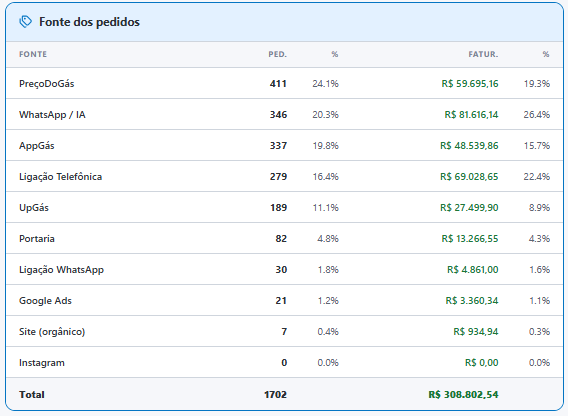Click the R$ 0,00 revenue
Image resolution: width=568 pixels, height=416 pixels.
tap(481, 363)
